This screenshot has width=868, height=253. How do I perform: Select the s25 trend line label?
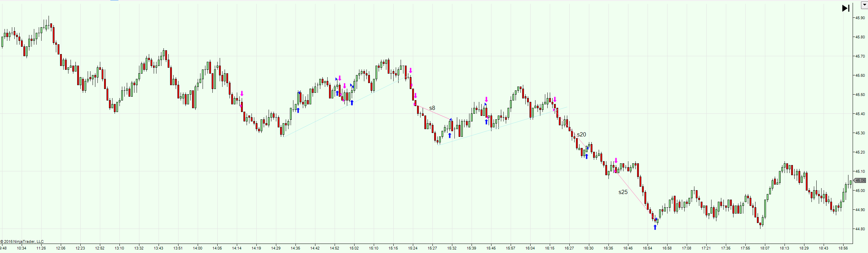(623, 192)
